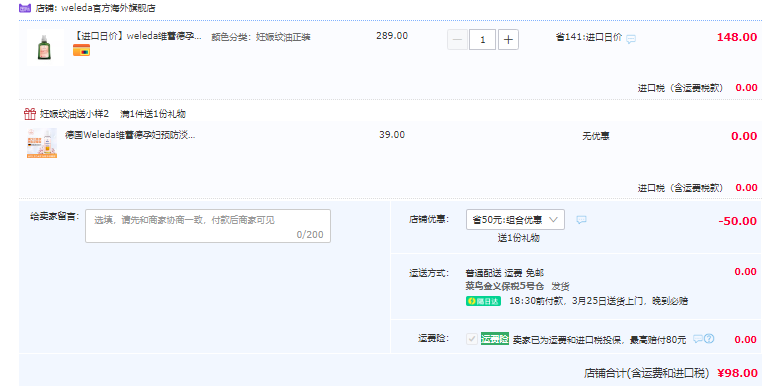Click the 无优惠 text on gift row
Screen dimensions: 772x386
596,136
